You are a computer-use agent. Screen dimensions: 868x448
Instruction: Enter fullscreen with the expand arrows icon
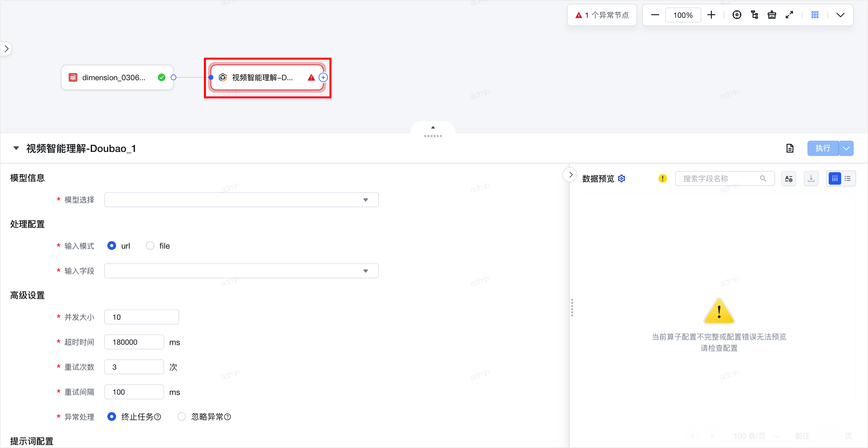789,15
